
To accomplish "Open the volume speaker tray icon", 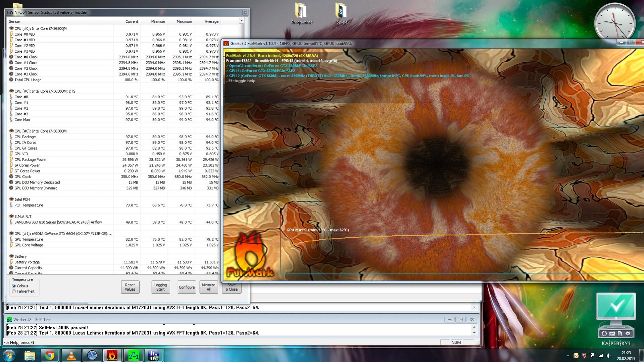I will 608,356.
